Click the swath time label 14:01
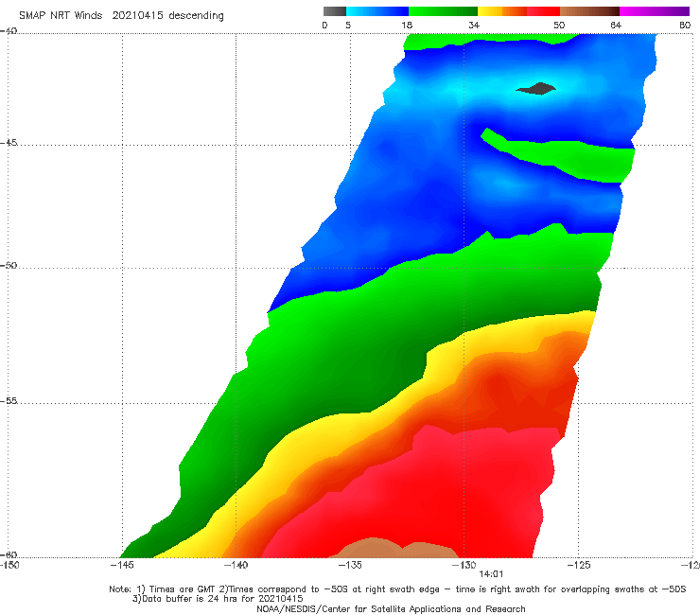700x615 pixels. point(491,574)
